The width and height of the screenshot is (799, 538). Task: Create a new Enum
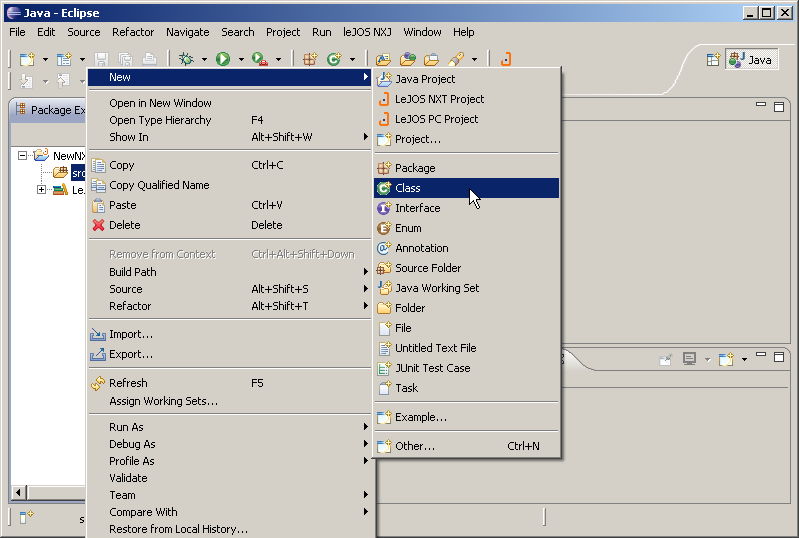tap(467, 228)
